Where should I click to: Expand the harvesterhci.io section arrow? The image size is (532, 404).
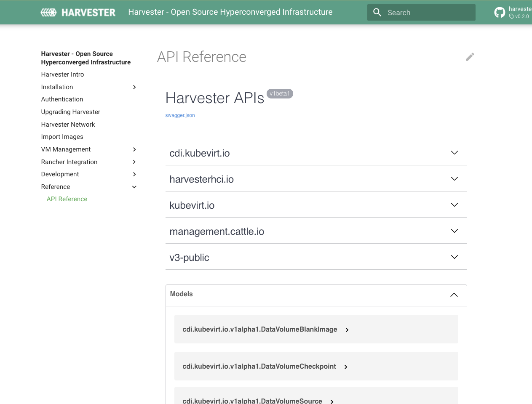[454, 179]
